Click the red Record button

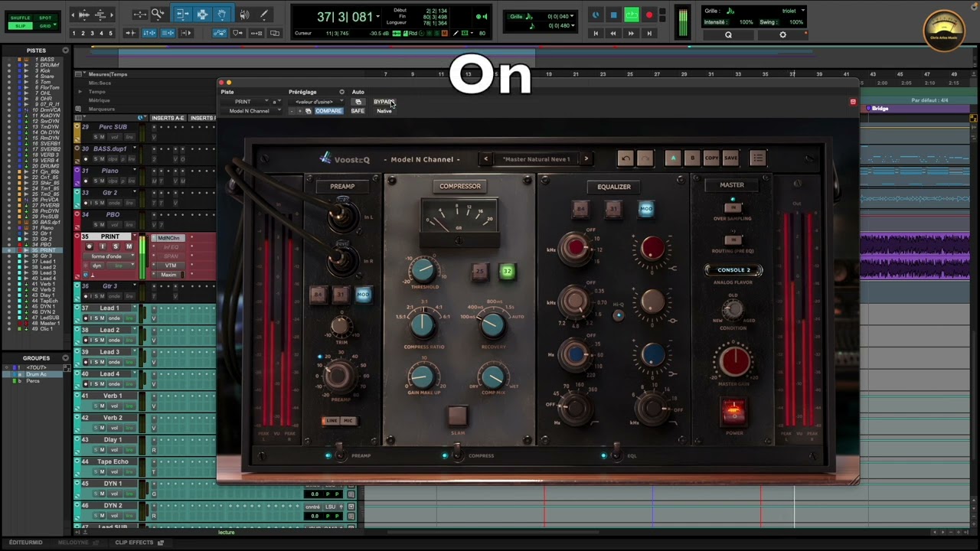(x=649, y=15)
